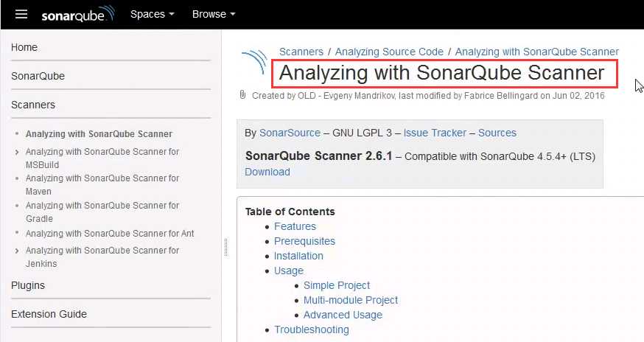Jump to Advanced Usage section
This screenshot has height=342, width=644.
[343, 315]
